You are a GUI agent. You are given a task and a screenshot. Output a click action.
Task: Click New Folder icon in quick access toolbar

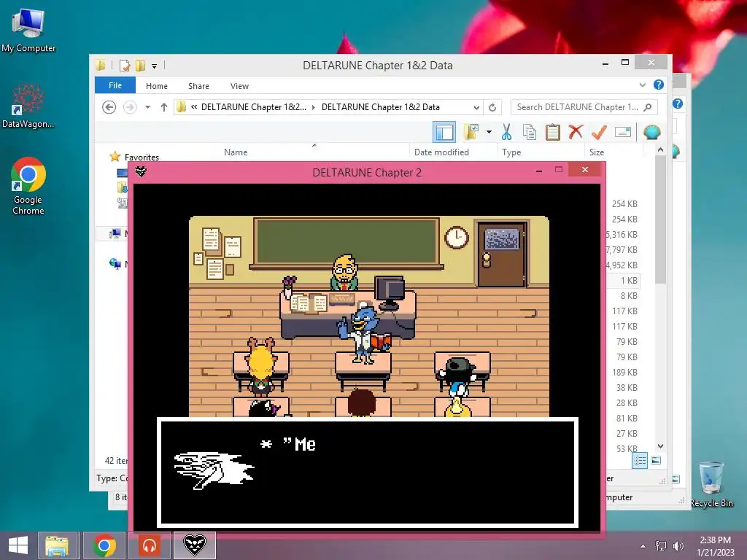click(140, 65)
